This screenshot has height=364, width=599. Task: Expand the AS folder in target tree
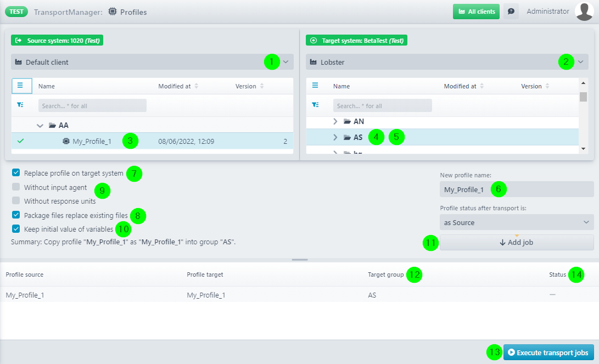pos(335,137)
